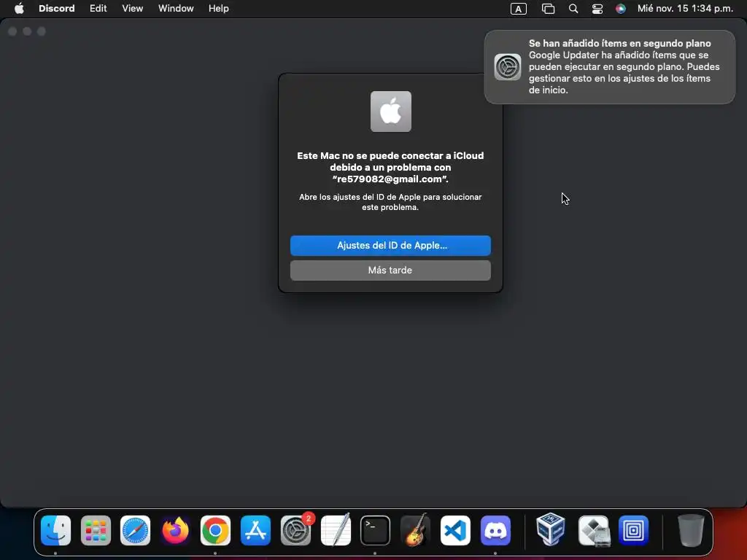Viewport: 747px width, 560px height.
Task: Click the Stage Manager icon in menu bar
Action: [x=549, y=9]
